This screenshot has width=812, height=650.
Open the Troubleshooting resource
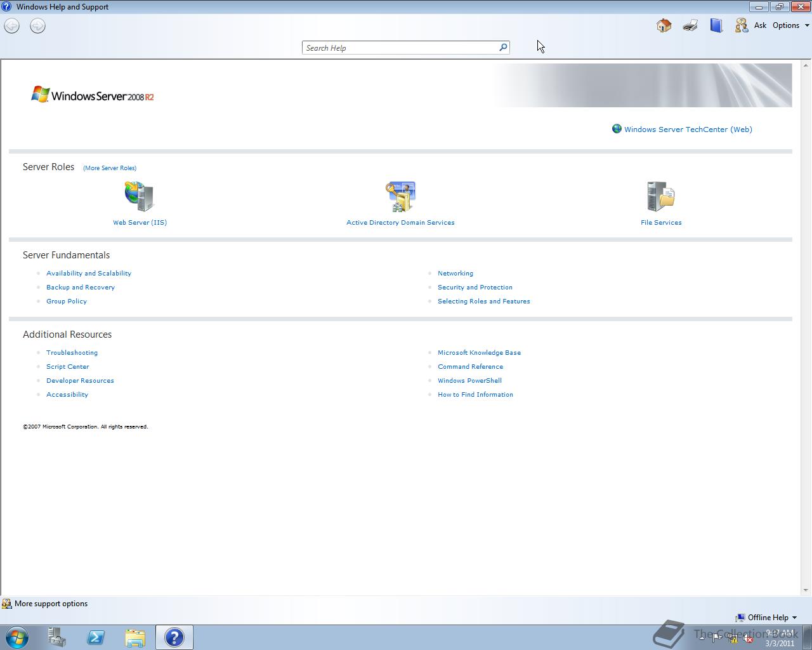[72, 353]
